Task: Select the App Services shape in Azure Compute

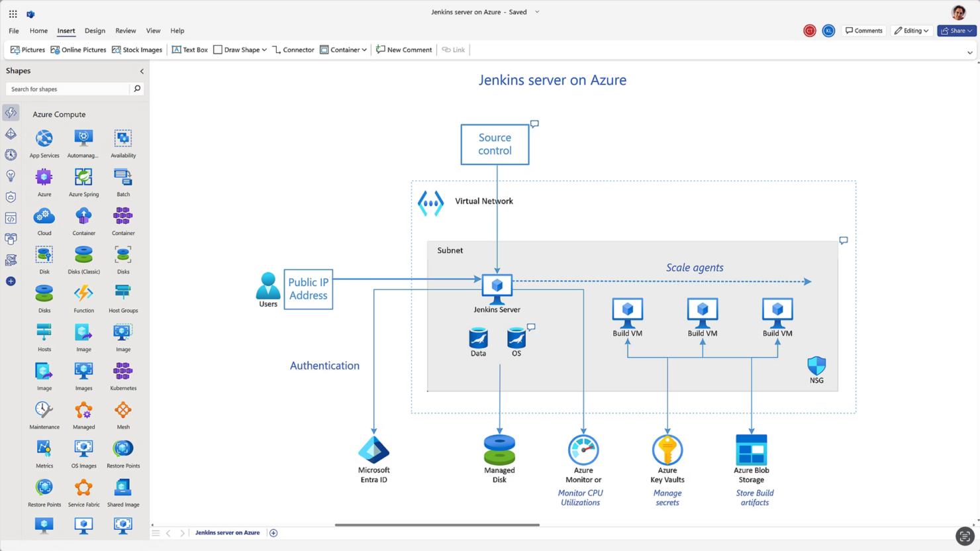Action: (x=44, y=140)
